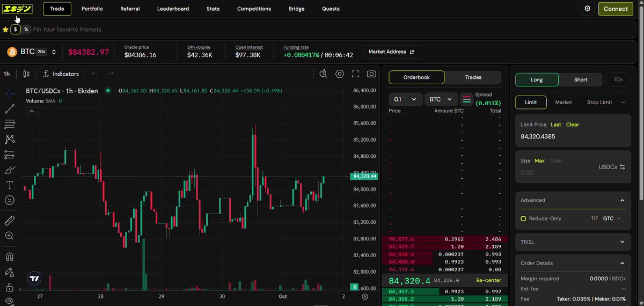The image size is (644, 306).
Task: Open the Stats page
Action: click(x=213, y=9)
